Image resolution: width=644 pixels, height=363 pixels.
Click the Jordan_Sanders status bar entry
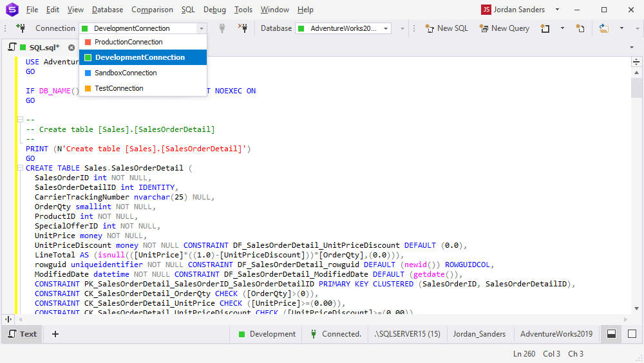click(479, 334)
